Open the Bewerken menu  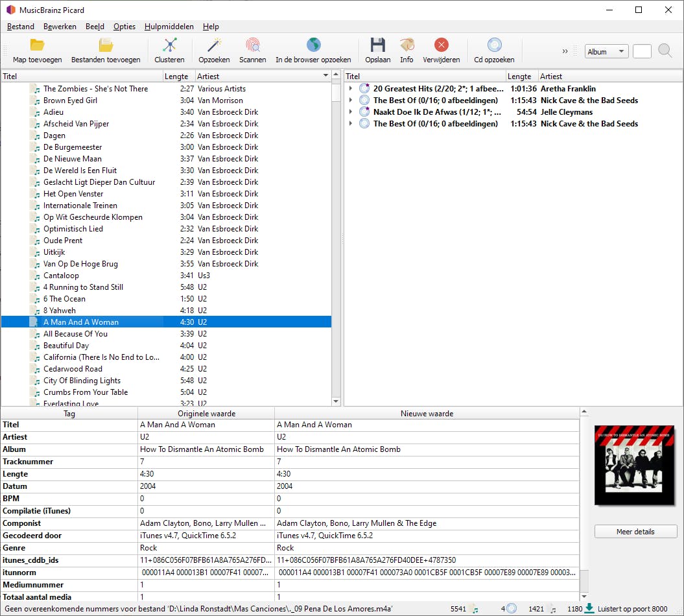[x=60, y=27]
